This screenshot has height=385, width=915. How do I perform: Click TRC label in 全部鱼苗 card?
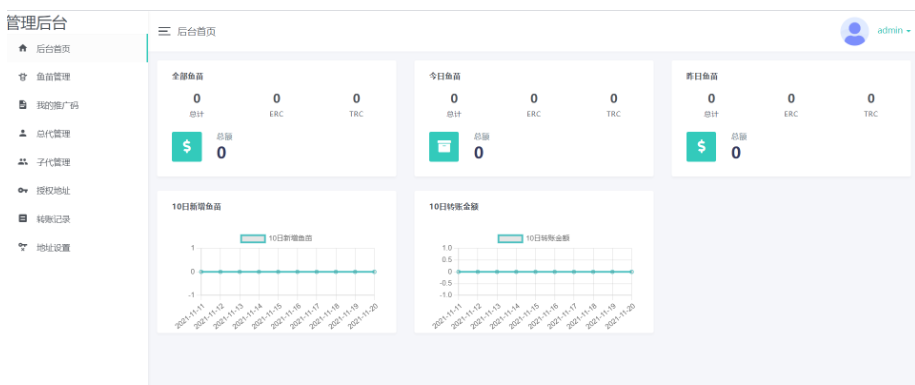(356, 114)
